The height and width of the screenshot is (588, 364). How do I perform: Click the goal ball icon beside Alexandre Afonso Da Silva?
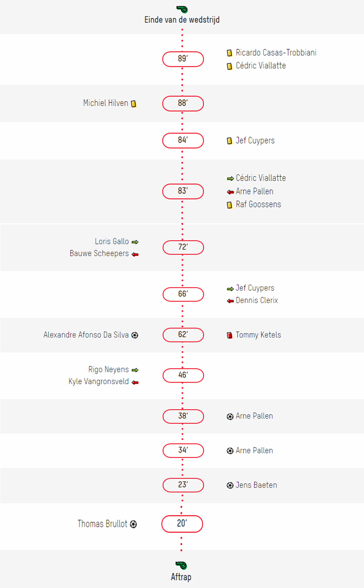(135, 335)
